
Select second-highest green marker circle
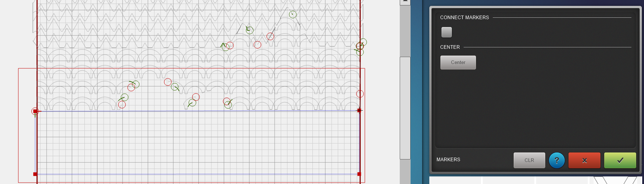pyautogui.click(x=250, y=30)
